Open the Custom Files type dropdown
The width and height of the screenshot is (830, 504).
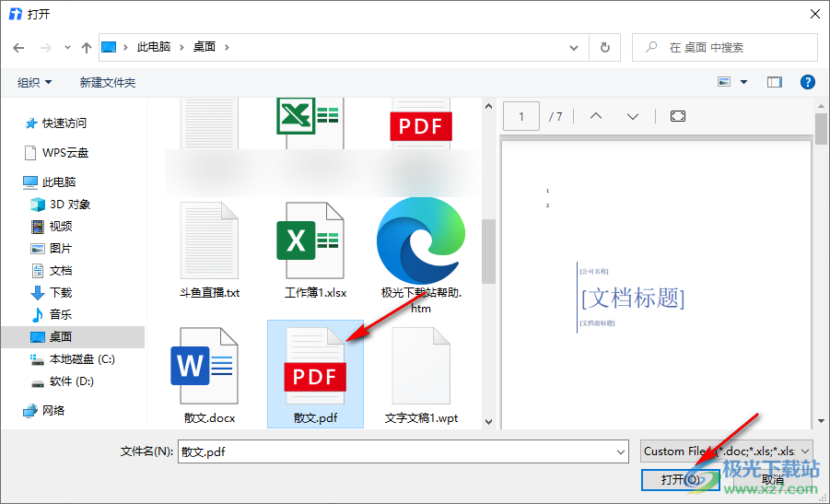point(726,451)
